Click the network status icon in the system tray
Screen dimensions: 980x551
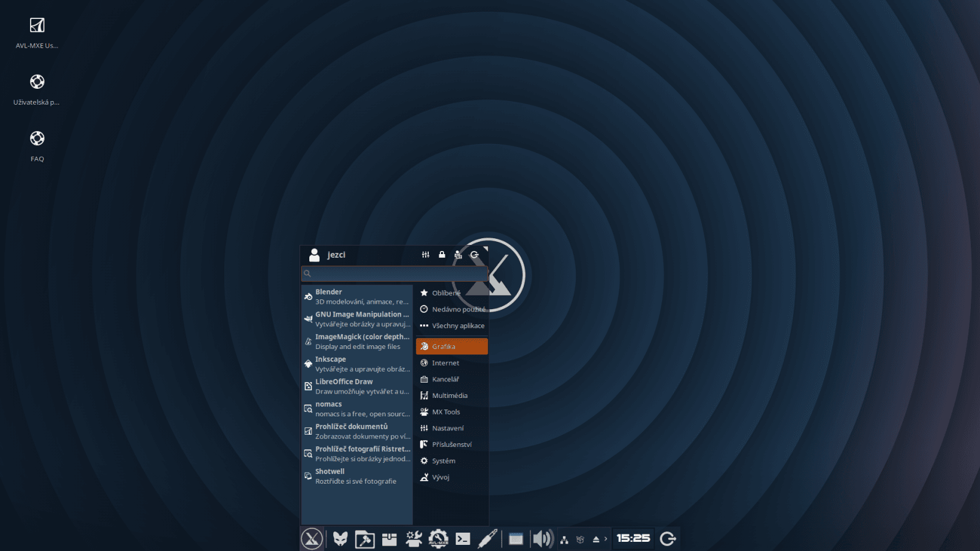564,539
